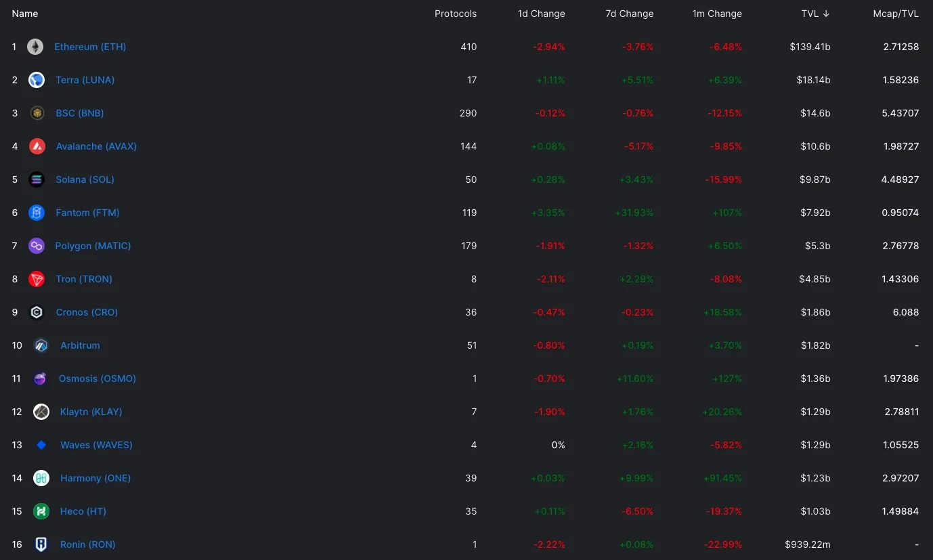Click the Cronos hexagon logo icon
Viewport: 933px width, 560px height.
(37, 312)
